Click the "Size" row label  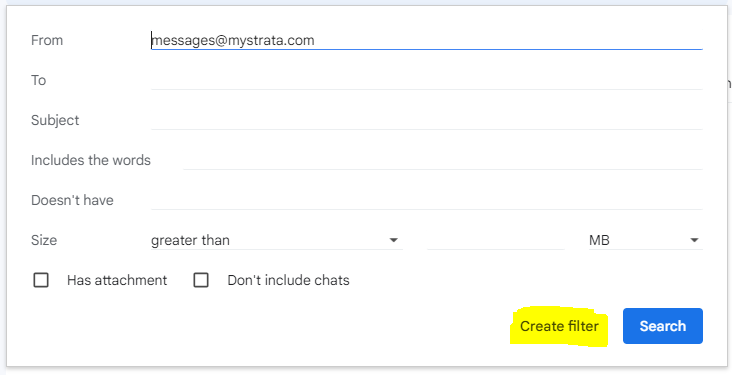click(44, 240)
